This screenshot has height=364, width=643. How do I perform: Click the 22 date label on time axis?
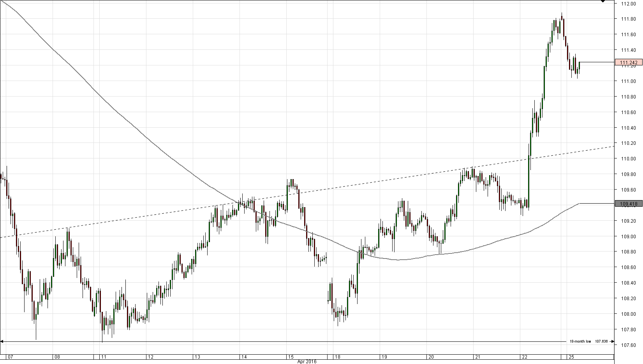[524, 357]
